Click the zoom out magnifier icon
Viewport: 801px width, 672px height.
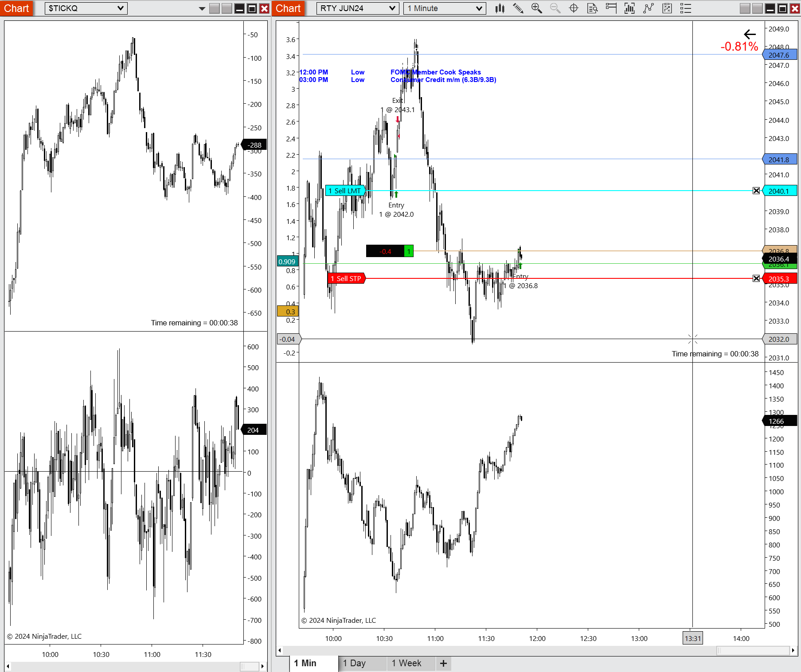(x=555, y=8)
